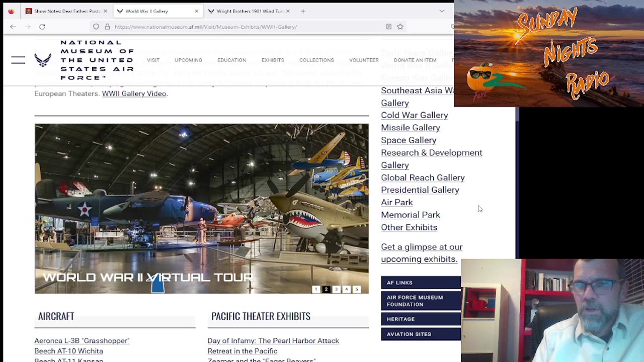Open Cold War Gallery link
This screenshot has height=362, width=644.
coord(414,115)
